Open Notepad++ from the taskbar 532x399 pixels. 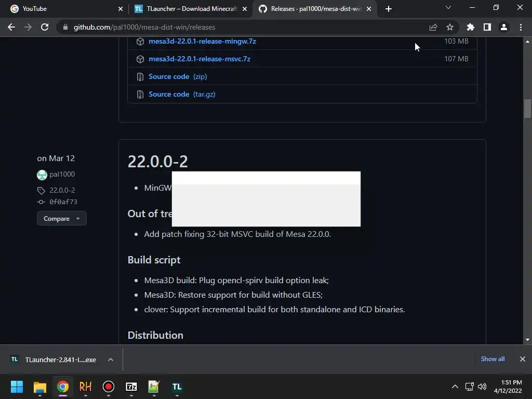[x=154, y=387]
